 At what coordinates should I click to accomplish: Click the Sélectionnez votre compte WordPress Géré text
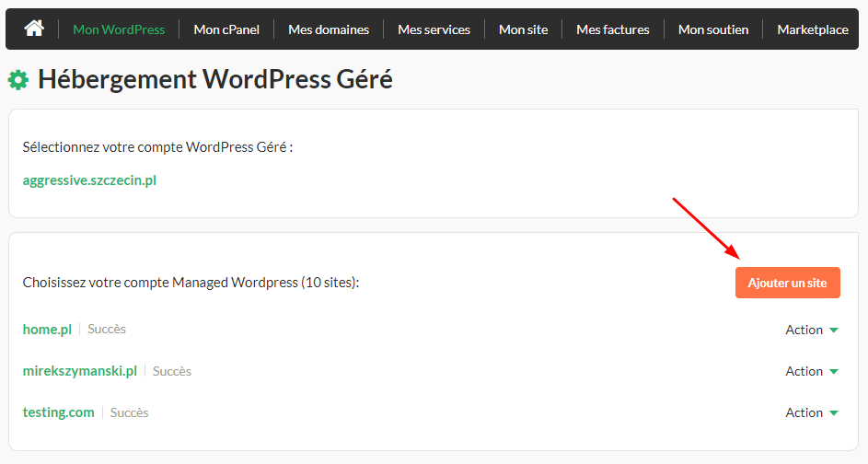pos(157,147)
